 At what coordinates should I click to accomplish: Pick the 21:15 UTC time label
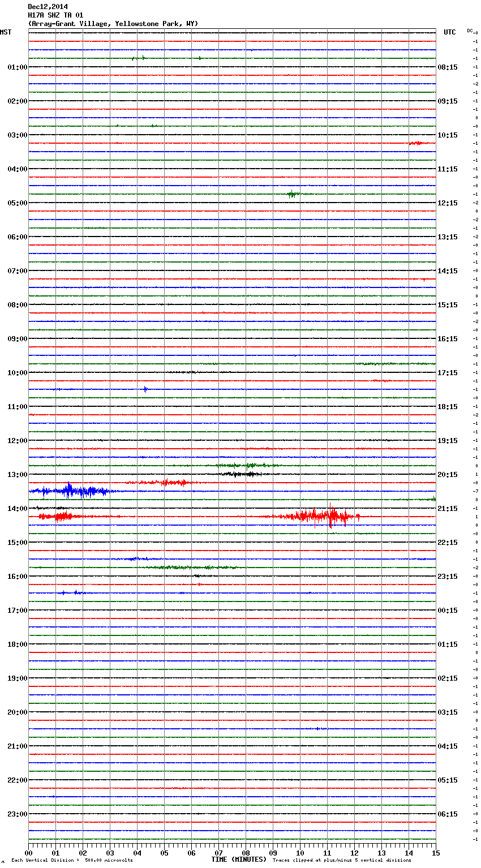pos(448,509)
